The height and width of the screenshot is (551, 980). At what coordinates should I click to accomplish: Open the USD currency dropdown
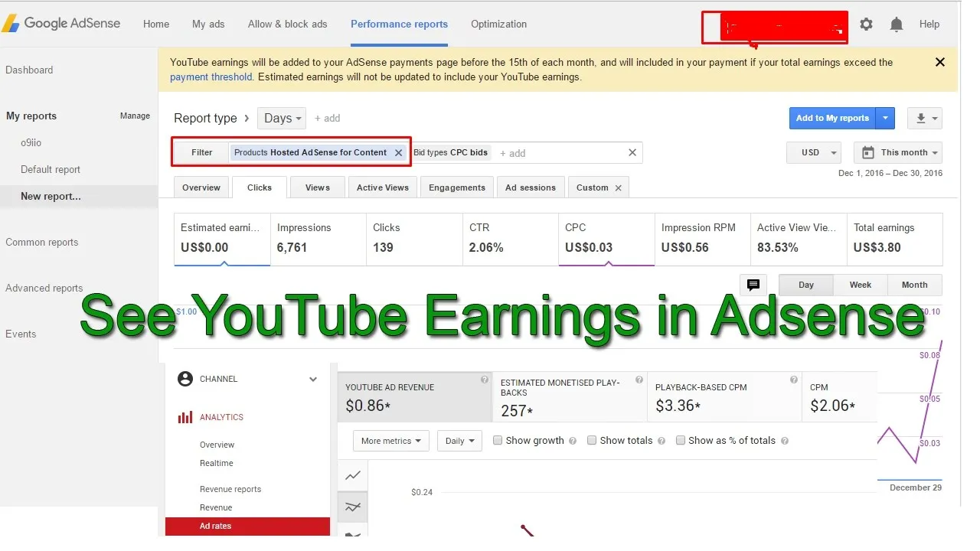[x=813, y=152]
